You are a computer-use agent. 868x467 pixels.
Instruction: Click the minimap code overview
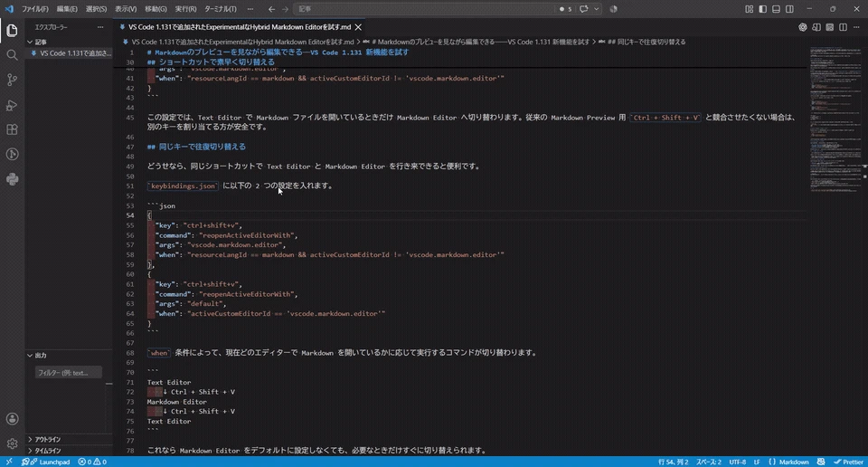coord(835,119)
